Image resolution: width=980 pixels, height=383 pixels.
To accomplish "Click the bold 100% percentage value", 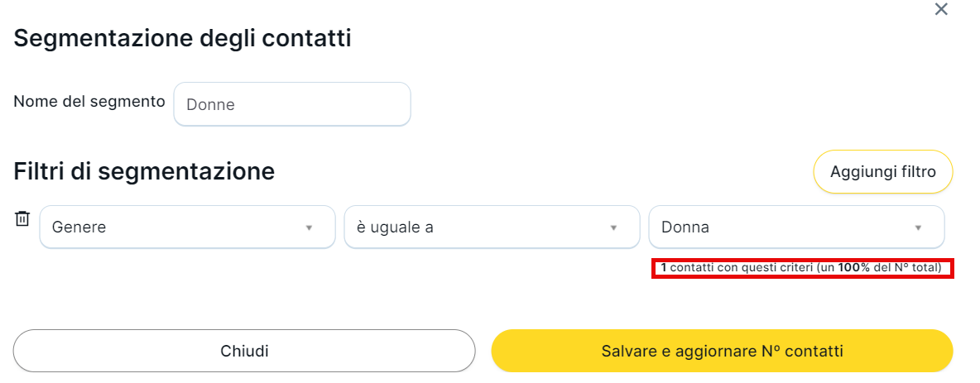I will point(853,268).
